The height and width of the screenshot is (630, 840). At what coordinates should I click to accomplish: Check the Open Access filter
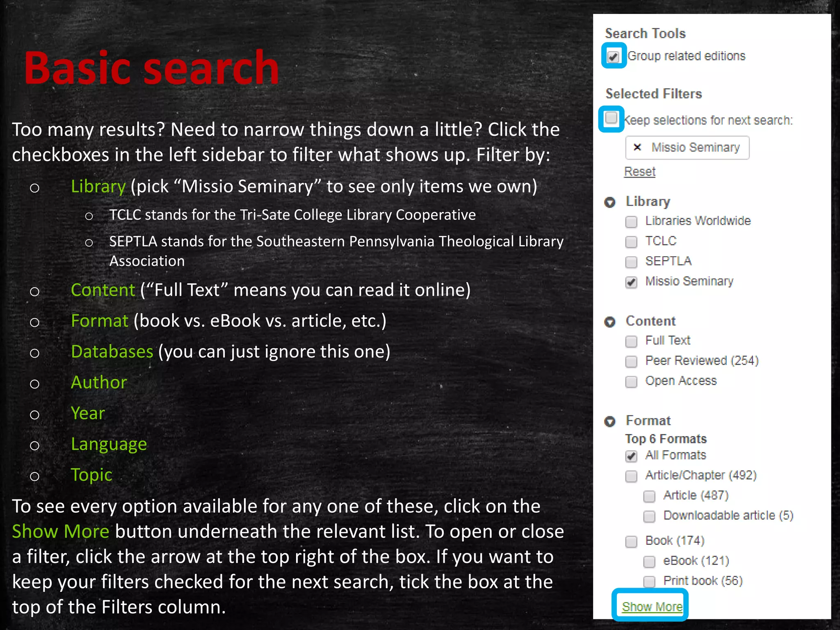pos(631,382)
